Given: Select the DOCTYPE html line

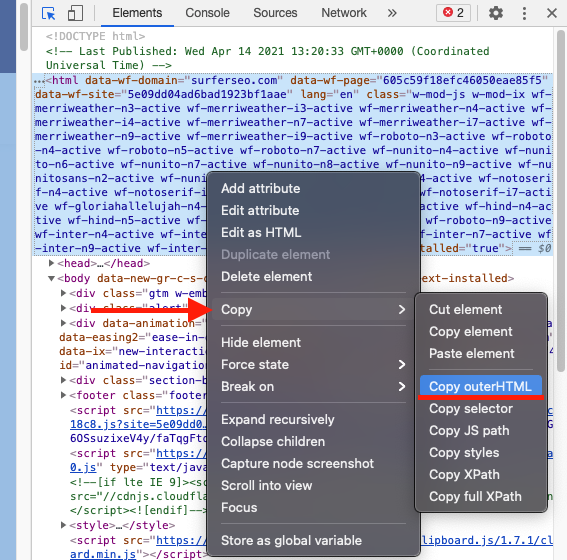Looking at the screenshot, I should [x=95, y=36].
